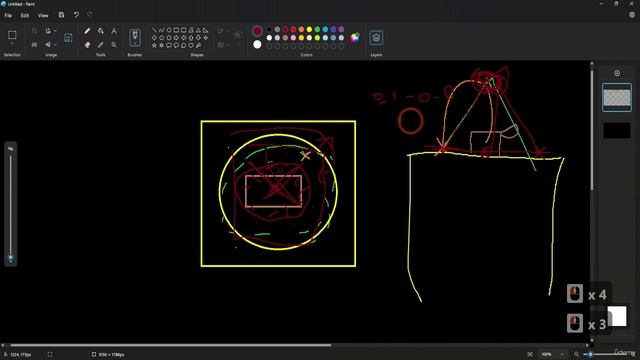Open the View menu
This screenshot has width=640, height=360.
coord(43,16)
